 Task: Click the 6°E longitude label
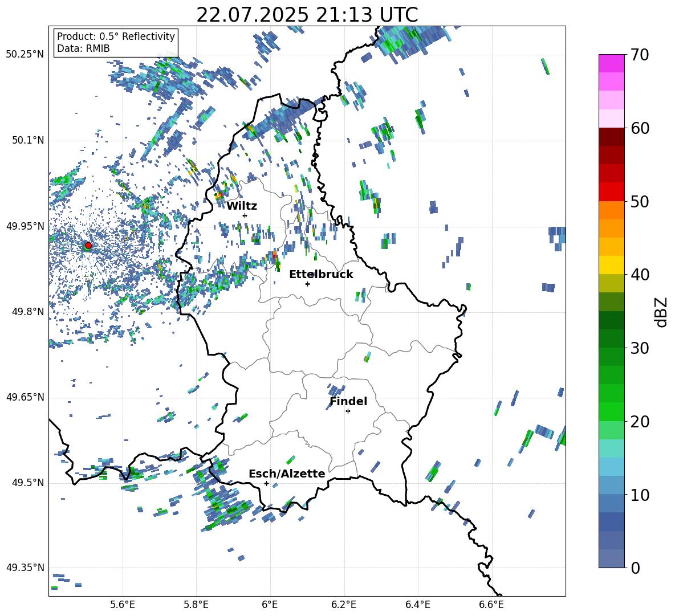[270, 605]
